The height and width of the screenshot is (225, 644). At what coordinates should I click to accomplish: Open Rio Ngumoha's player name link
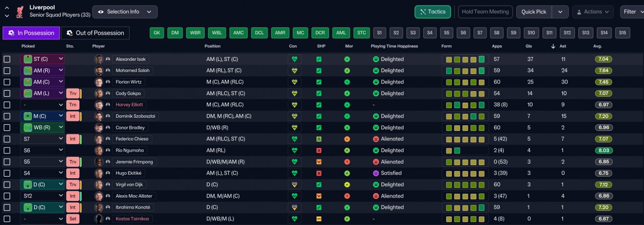130,151
